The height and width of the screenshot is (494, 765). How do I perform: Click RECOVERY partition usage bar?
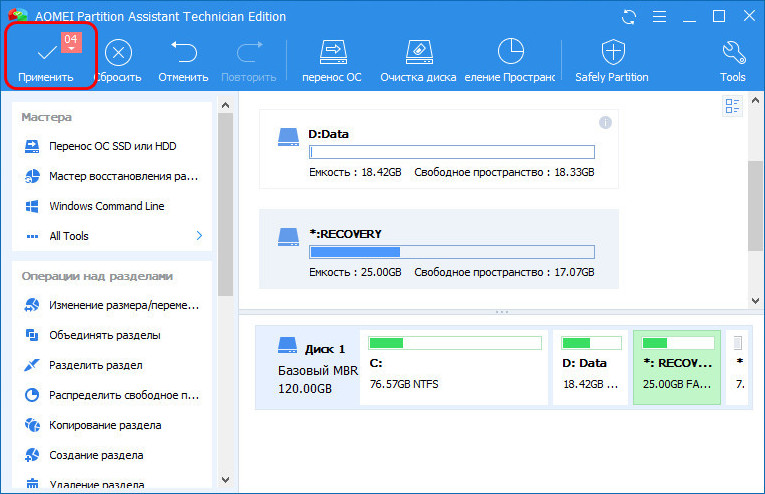tap(452, 252)
